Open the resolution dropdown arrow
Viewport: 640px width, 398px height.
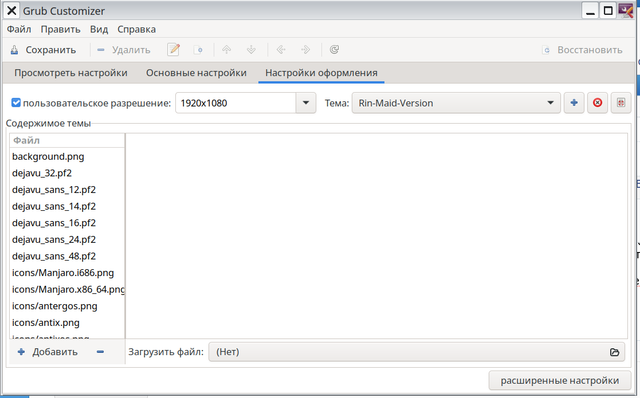(306, 103)
